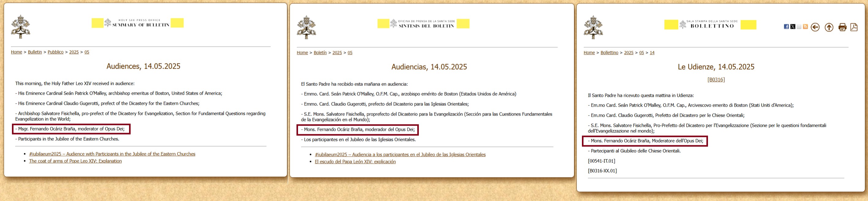This screenshot has width=868, height=201.
Task: Open Boletín breadcrumb link
Action: 320,52
